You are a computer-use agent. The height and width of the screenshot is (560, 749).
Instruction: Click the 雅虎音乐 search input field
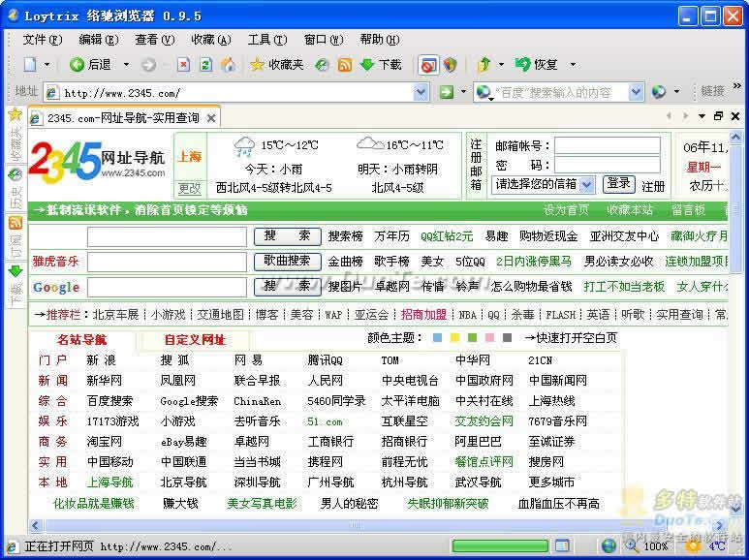[168, 262]
